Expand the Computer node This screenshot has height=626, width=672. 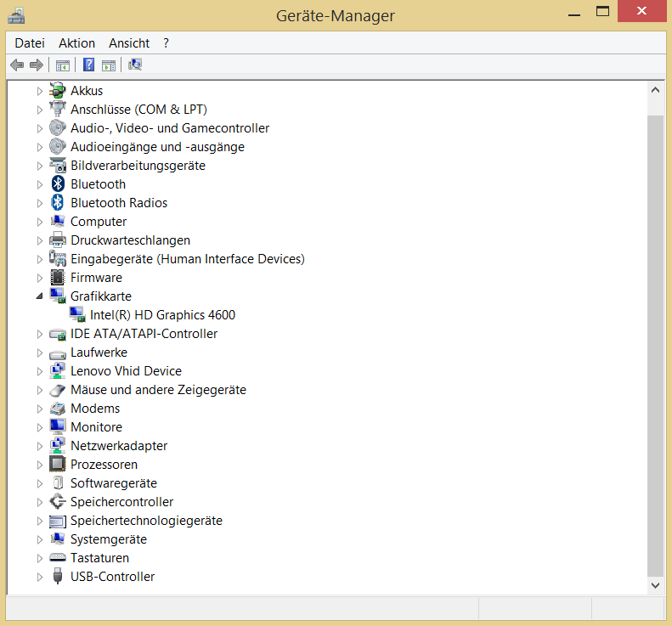coord(40,222)
